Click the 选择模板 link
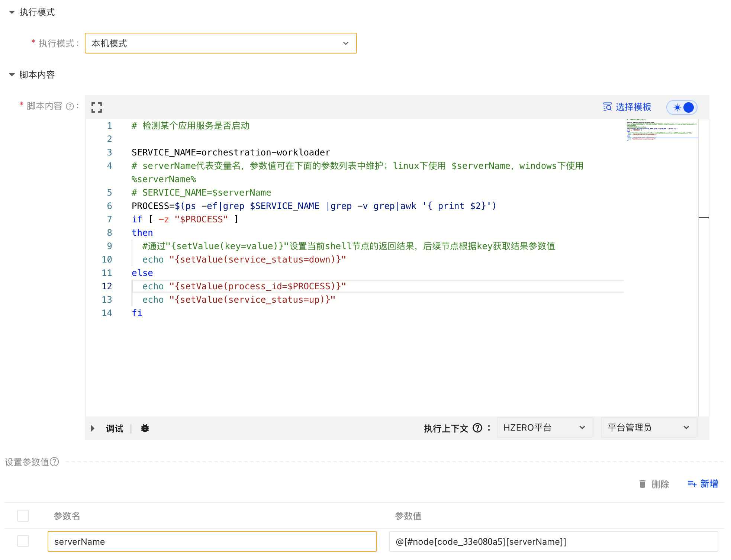 point(634,107)
